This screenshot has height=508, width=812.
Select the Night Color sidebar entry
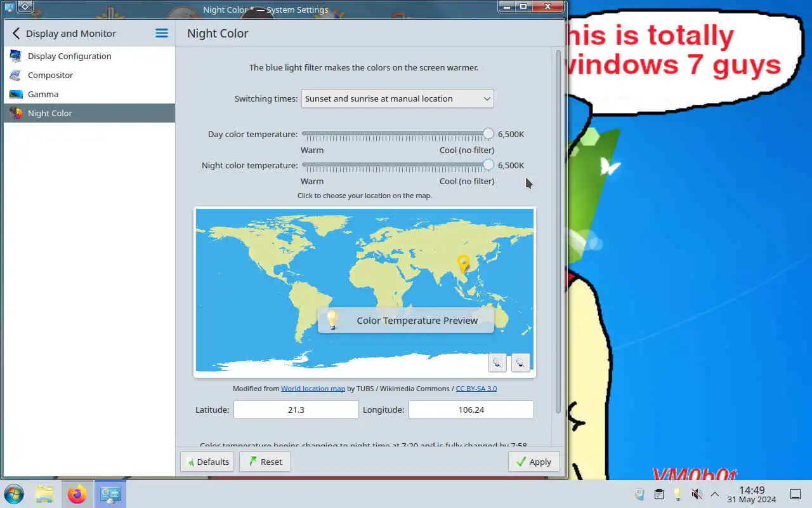click(x=89, y=113)
